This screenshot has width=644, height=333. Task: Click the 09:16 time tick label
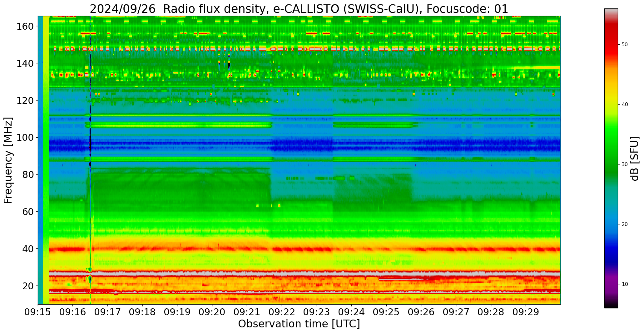[73, 312]
